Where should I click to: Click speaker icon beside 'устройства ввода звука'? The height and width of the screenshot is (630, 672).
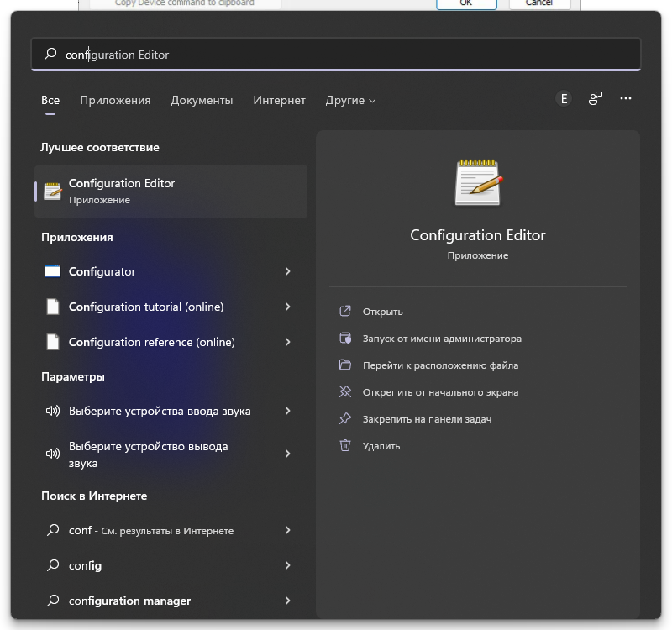(53, 411)
